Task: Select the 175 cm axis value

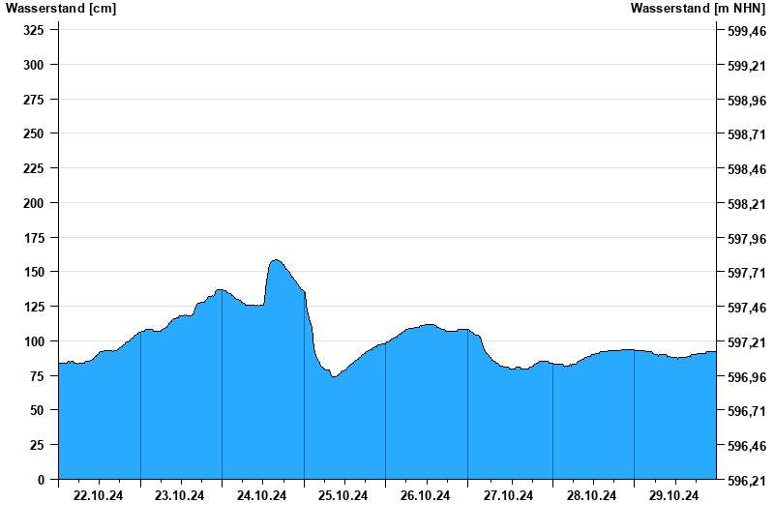Action: point(34,237)
